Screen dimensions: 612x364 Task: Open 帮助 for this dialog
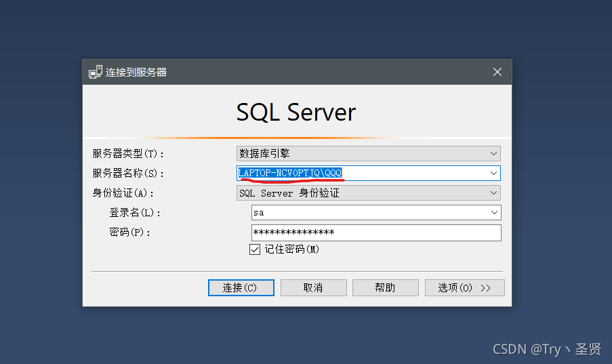(x=385, y=288)
